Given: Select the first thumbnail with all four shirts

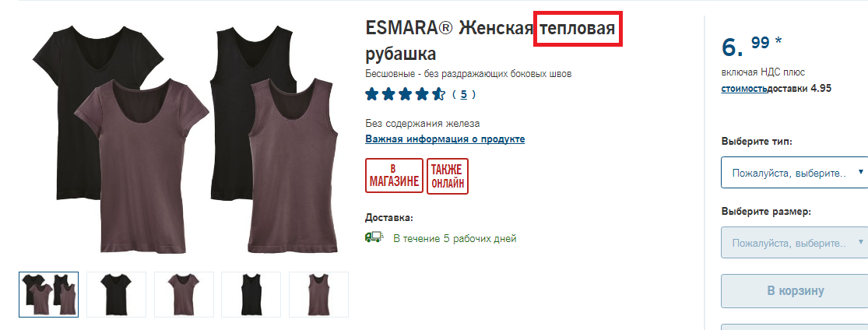Looking at the screenshot, I should point(49,294).
